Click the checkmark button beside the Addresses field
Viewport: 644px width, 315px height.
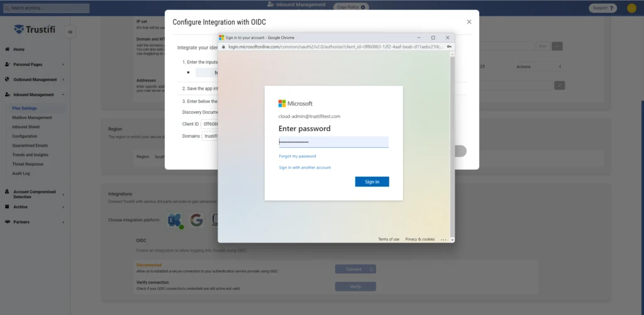[x=559, y=86]
